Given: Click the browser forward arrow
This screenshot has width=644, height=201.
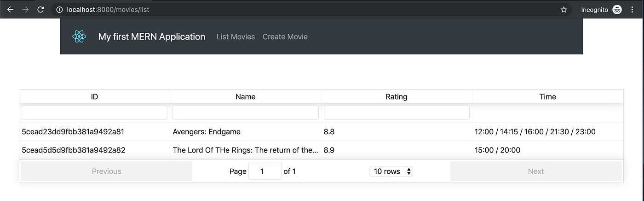Looking at the screenshot, I should point(25,9).
